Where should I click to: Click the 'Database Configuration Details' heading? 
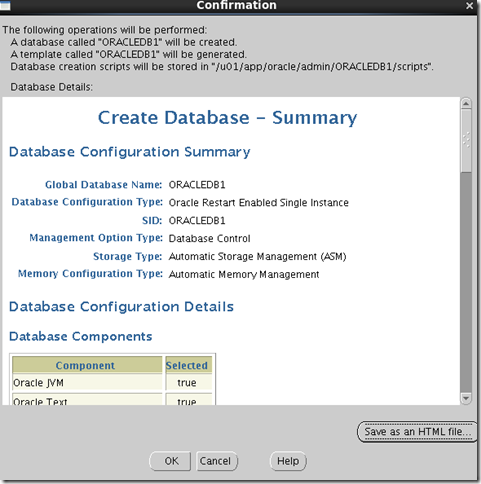click(121, 307)
